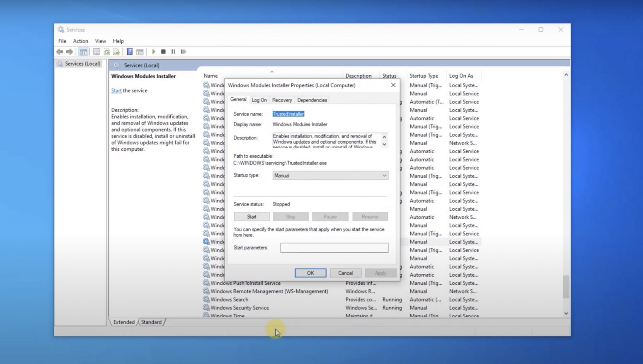Click the green Start Service play icon
The image size is (643, 364).
coord(153,52)
